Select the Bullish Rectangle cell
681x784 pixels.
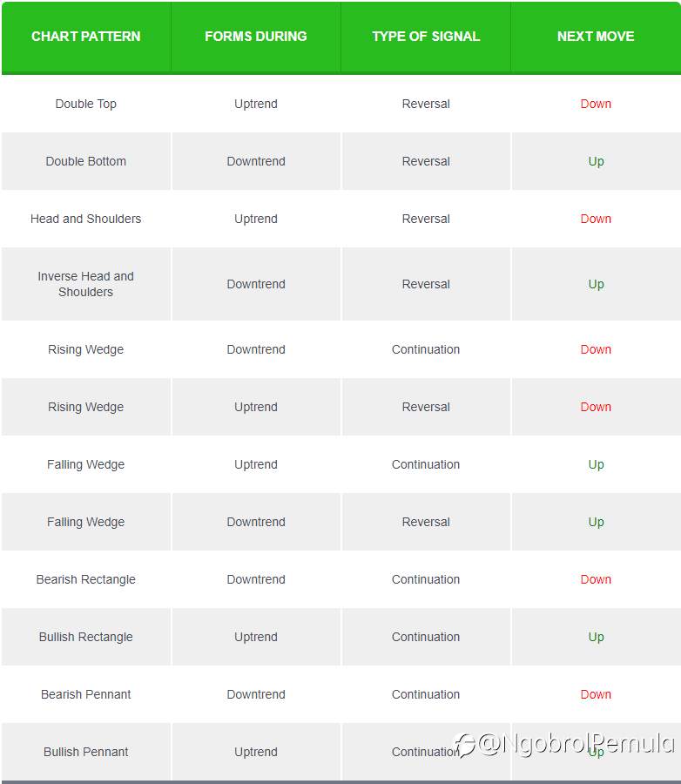85,637
